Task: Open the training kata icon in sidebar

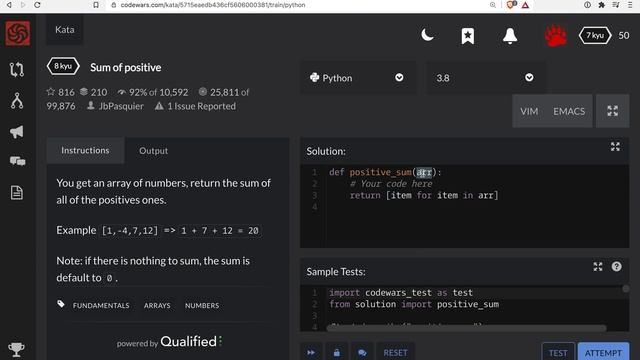Action: click(17, 69)
